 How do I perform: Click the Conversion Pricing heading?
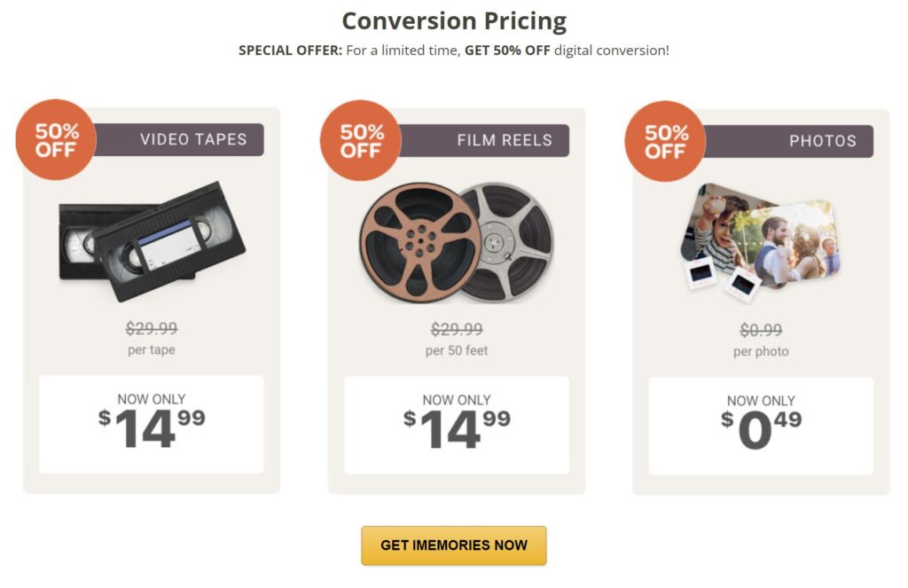click(454, 20)
